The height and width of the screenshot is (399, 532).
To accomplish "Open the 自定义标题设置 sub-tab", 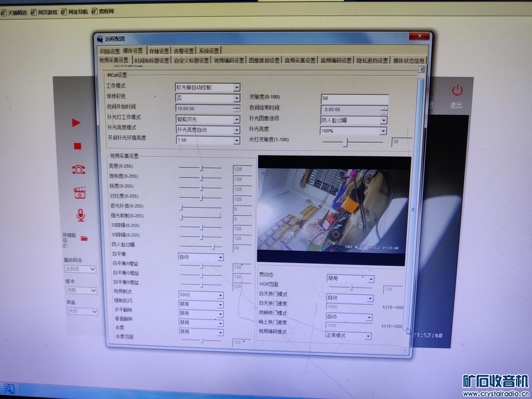I will coord(191,61).
